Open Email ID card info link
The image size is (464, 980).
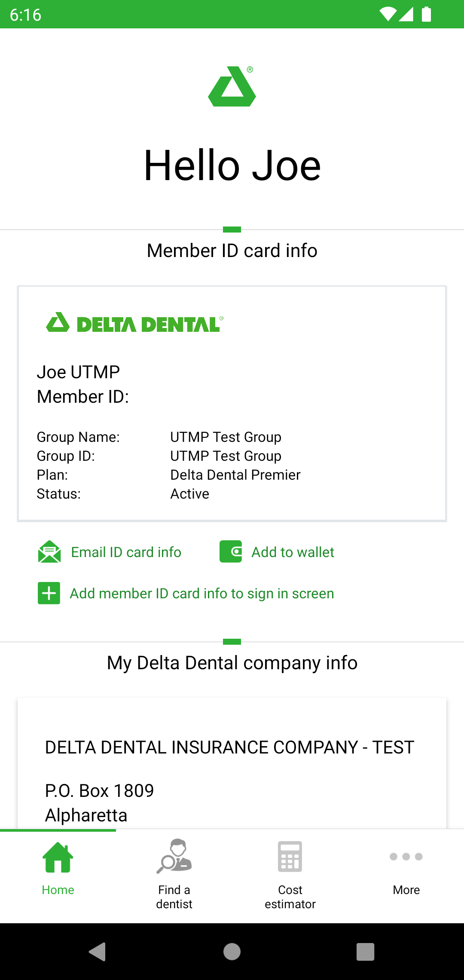point(126,552)
